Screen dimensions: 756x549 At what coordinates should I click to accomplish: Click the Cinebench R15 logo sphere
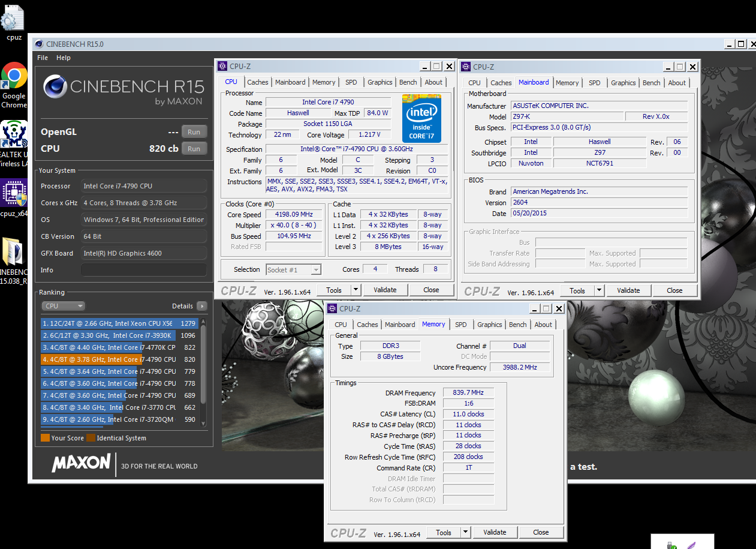[x=55, y=88]
